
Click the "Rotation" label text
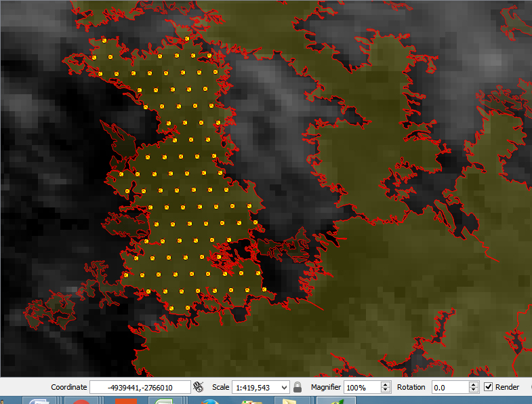(411, 387)
